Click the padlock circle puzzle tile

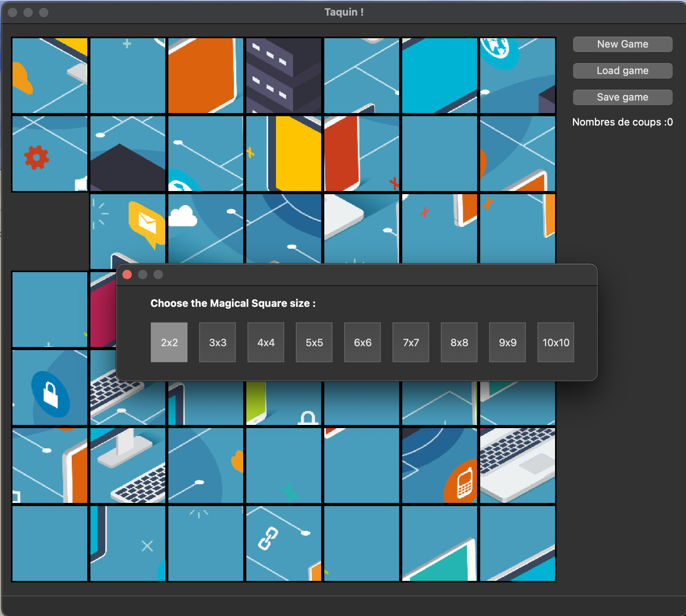point(50,388)
